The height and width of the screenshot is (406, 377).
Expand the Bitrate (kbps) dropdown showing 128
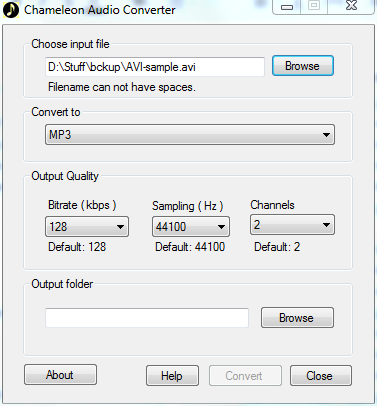(87, 227)
